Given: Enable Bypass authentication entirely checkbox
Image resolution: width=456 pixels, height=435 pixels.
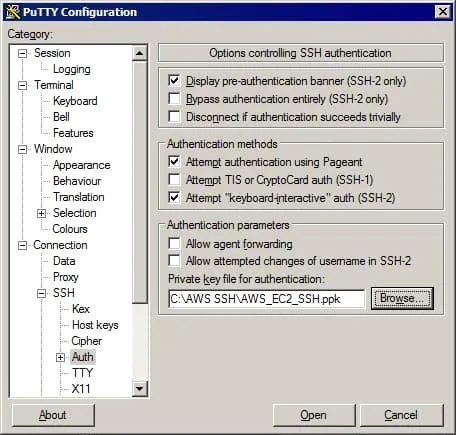Looking at the screenshot, I should [x=174, y=99].
